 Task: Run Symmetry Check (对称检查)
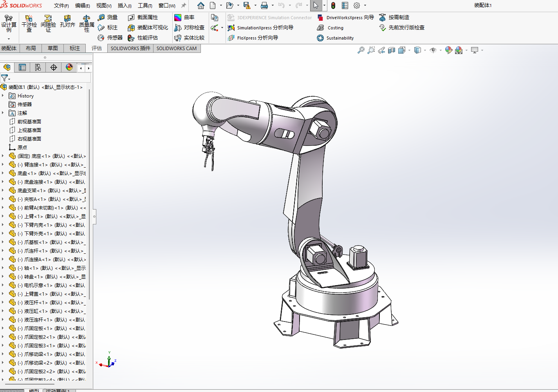point(190,27)
